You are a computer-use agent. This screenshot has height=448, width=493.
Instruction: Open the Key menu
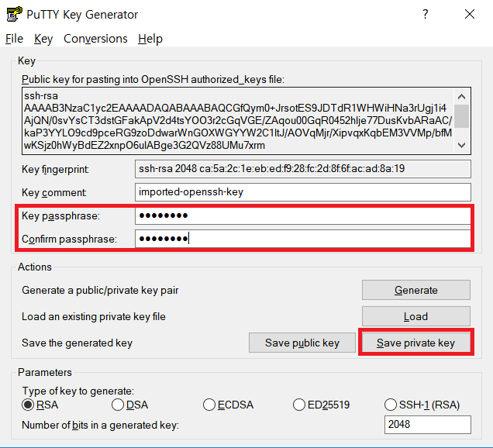(x=43, y=39)
